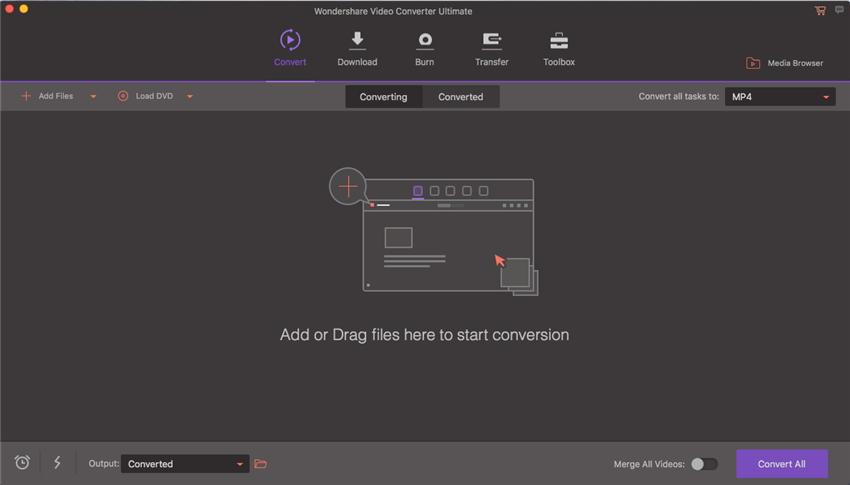The height and width of the screenshot is (485, 850).
Task: Select the Converted tab
Action: coord(461,96)
